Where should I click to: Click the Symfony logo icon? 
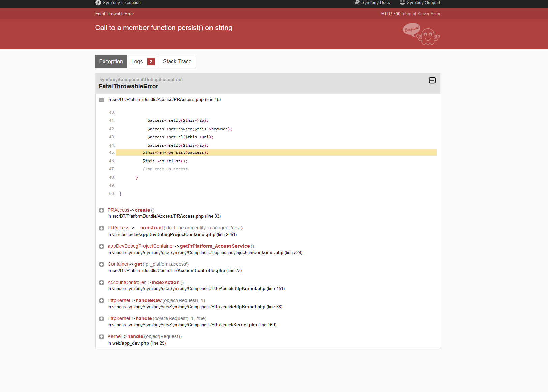(98, 3)
